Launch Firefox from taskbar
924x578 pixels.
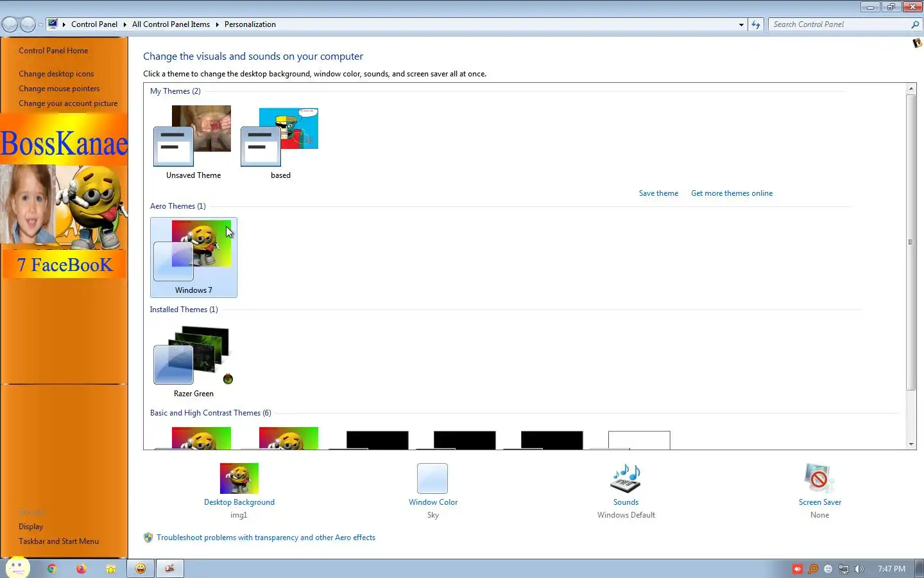point(81,568)
